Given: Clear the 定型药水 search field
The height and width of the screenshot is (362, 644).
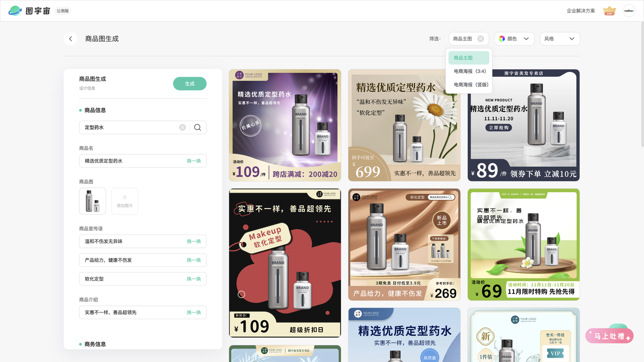Looking at the screenshot, I should coord(182,127).
